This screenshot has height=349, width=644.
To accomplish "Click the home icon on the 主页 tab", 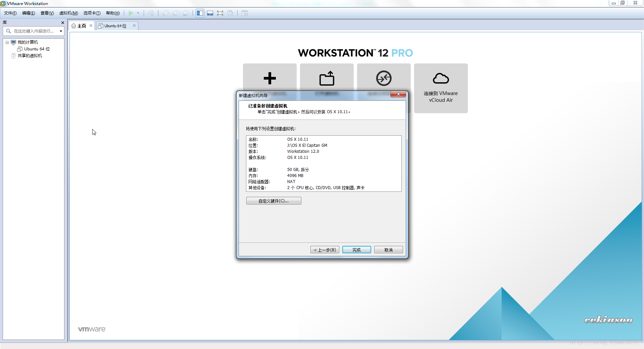I will 73,26.
